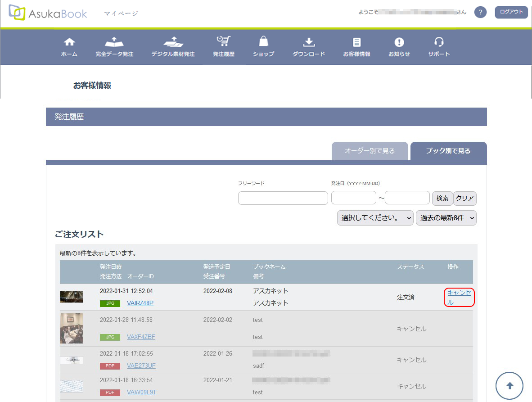Click the フリーワード text field
The image size is (532, 402).
pos(283,198)
